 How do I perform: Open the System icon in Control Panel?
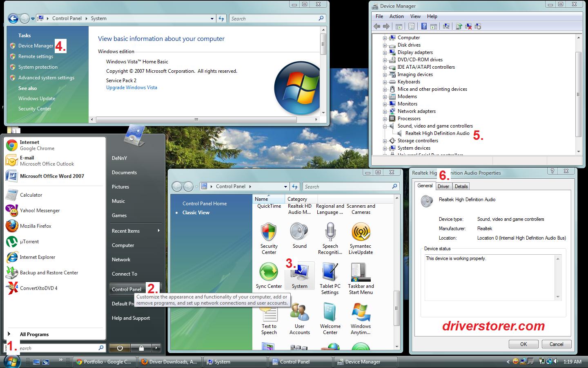(299, 276)
